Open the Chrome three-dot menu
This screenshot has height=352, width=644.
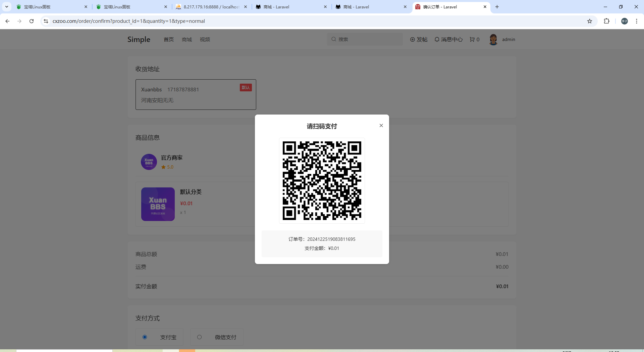coord(637,21)
